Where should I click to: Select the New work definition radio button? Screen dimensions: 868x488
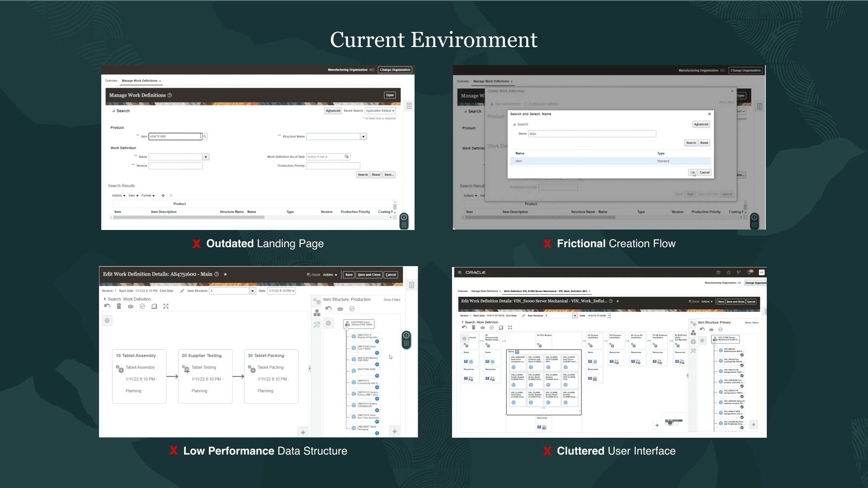tap(492, 104)
